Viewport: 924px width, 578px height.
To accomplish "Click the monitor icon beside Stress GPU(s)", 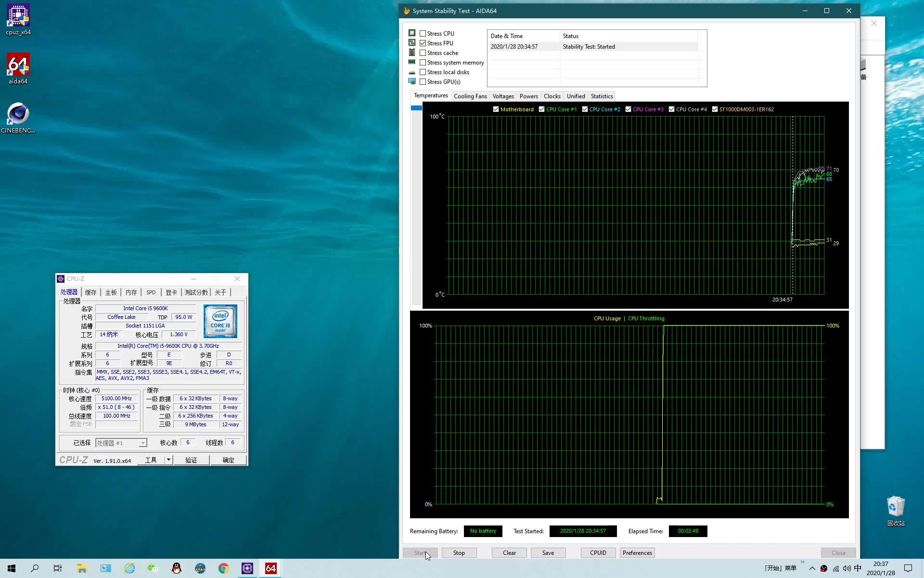I will click(412, 81).
